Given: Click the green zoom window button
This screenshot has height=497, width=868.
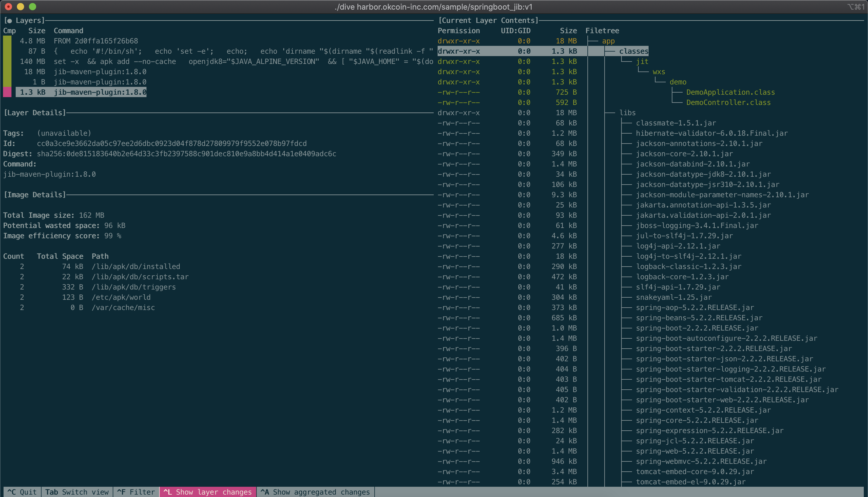Looking at the screenshot, I should tap(33, 7).
